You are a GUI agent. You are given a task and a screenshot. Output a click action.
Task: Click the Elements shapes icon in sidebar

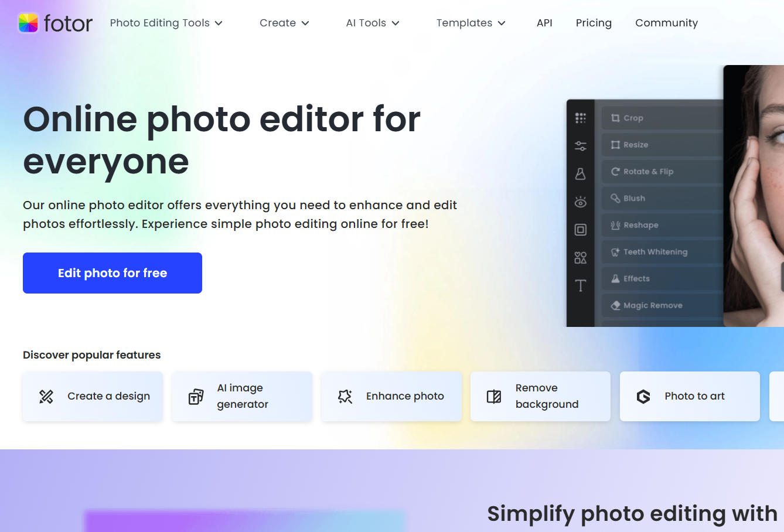tap(580, 258)
